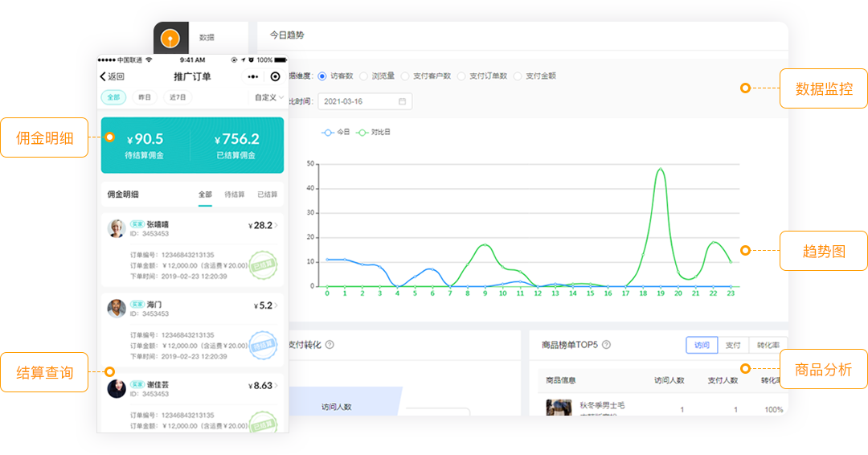Click 张晴晴's profile avatar

(117, 228)
